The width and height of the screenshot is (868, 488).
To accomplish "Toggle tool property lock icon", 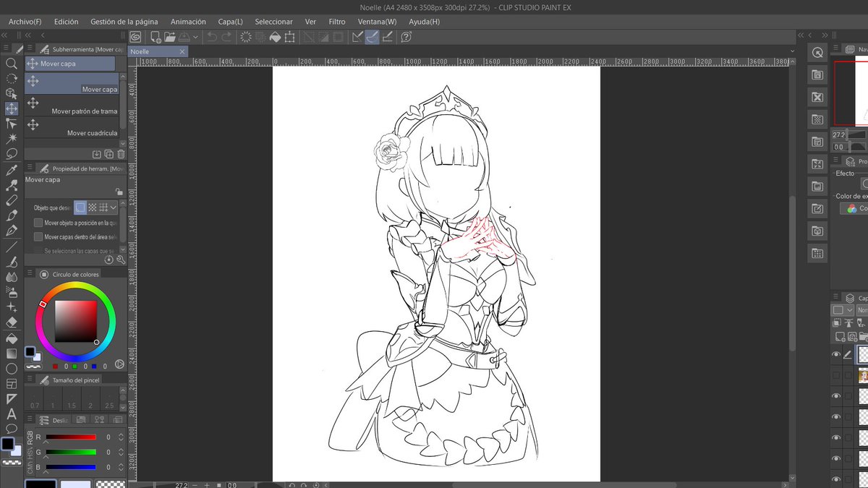I will click(119, 192).
